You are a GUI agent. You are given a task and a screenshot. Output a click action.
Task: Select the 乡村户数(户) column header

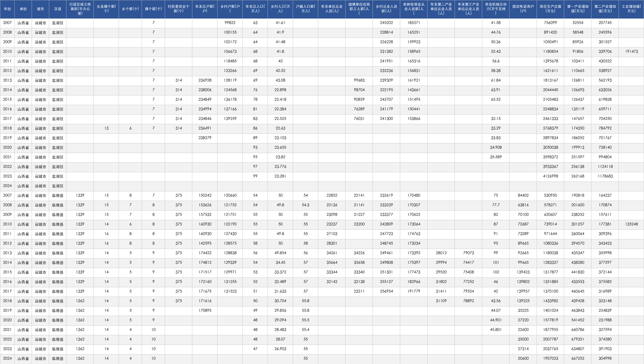click(230, 9)
